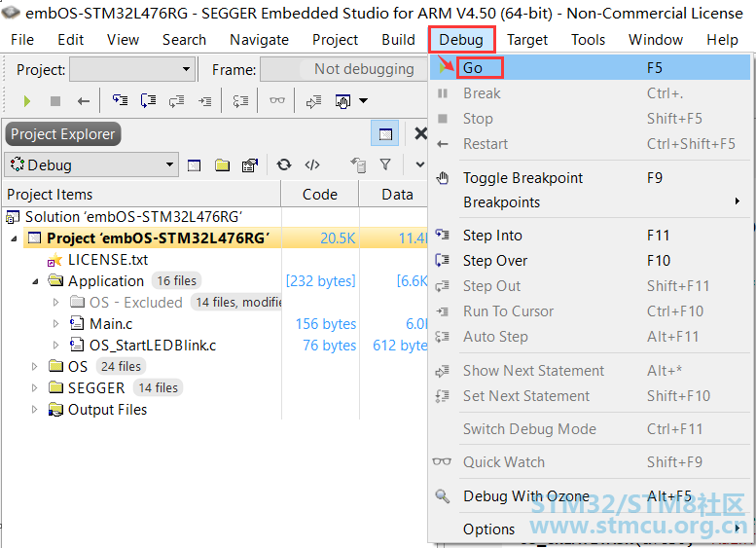Select Debug With Ozone menu entry

click(591, 495)
